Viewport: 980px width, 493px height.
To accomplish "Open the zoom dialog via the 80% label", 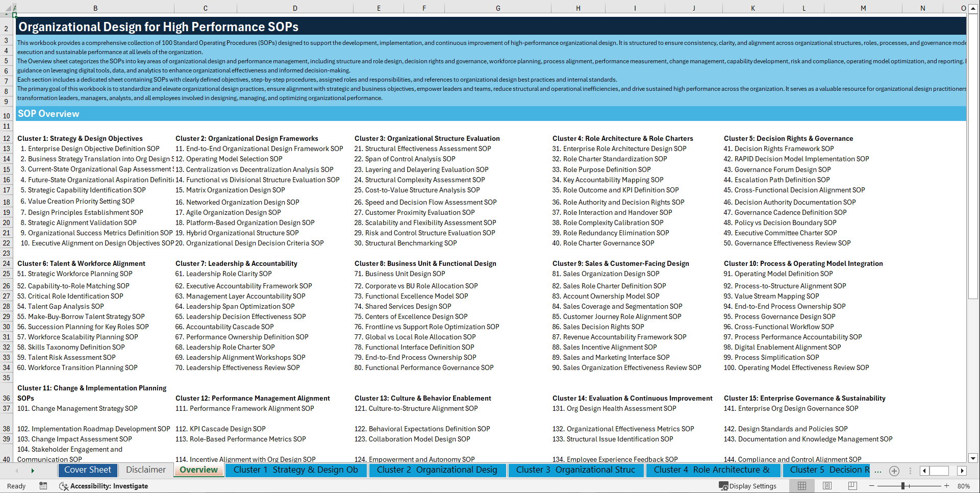I will (x=964, y=486).
